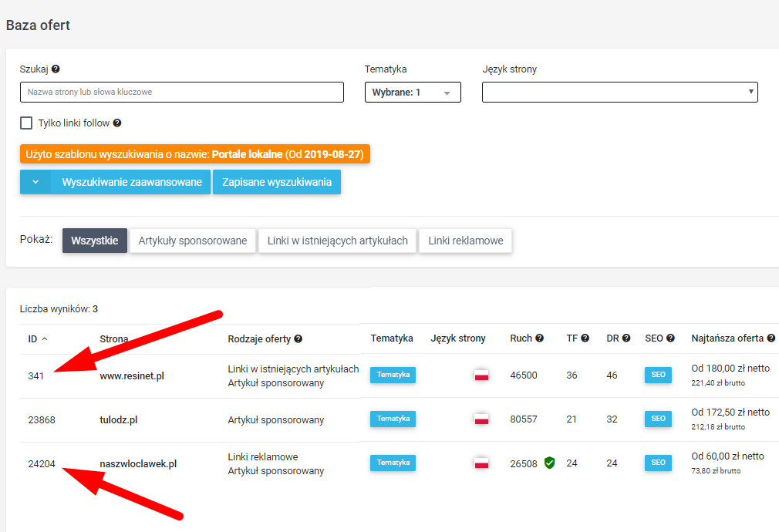779x532 pixels.
Task: Click green verified shield next to 26508
Action: [549, 463]
